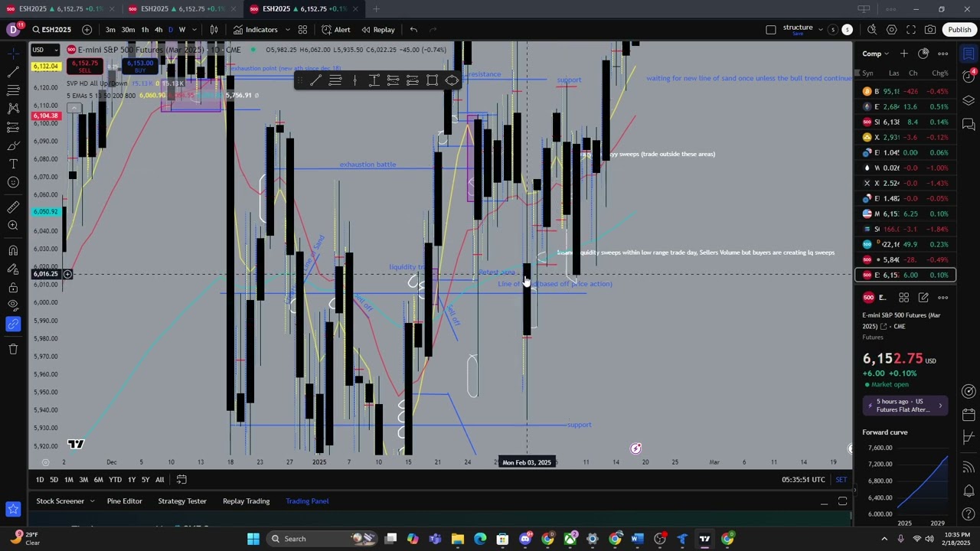Create a new Alert

[x=336, y=30]
